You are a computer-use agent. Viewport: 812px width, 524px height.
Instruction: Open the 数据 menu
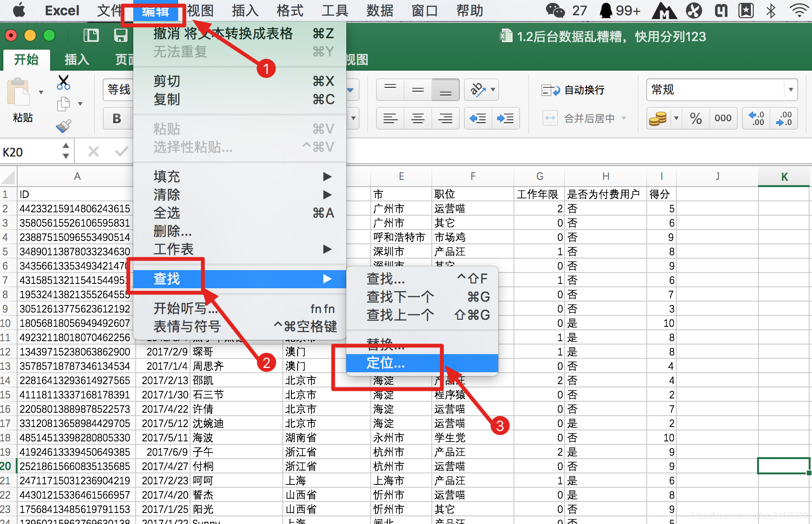380,10
